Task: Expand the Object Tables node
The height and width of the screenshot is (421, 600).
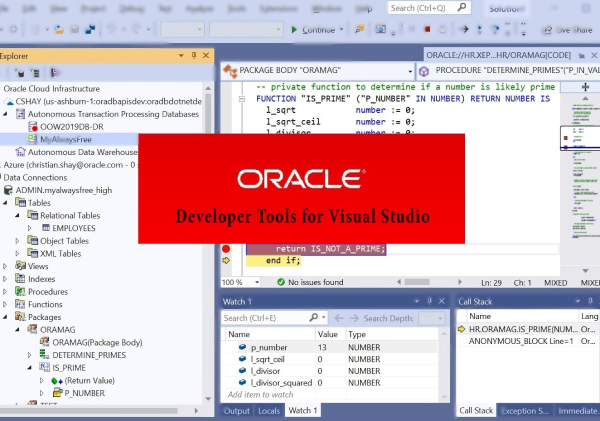Action: tap(17, 241)
